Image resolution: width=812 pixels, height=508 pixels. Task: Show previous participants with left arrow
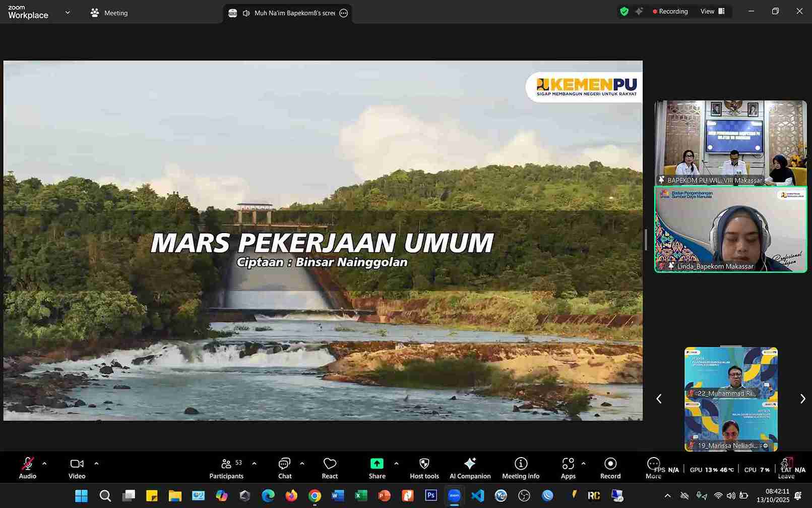(659, 399)
